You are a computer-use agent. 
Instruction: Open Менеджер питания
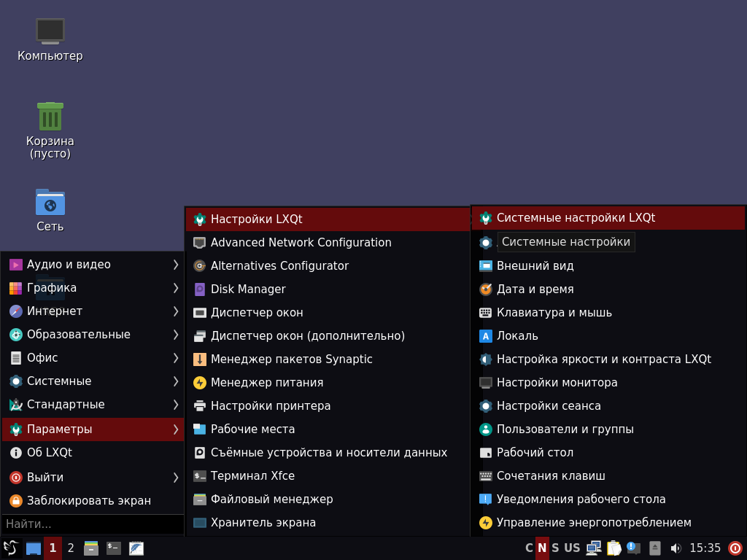[x=328, y=382]
